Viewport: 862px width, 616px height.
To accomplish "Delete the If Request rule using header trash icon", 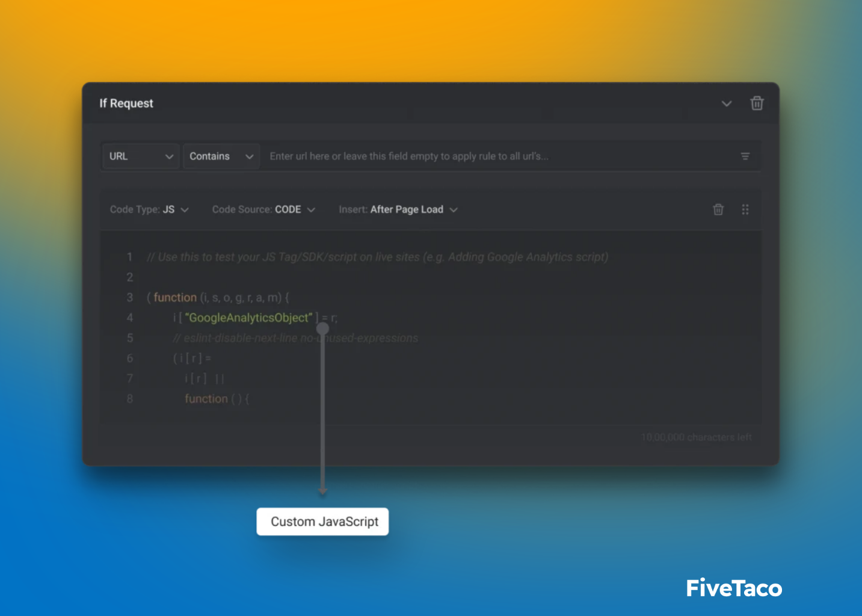I will pyautogui.click(x=757, y=103).
